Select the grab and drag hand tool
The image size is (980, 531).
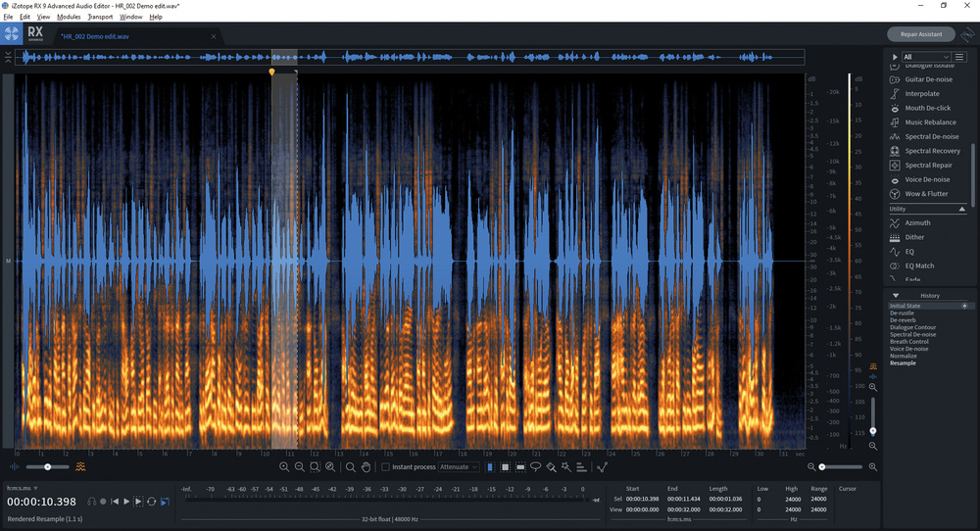click(367, 467)
